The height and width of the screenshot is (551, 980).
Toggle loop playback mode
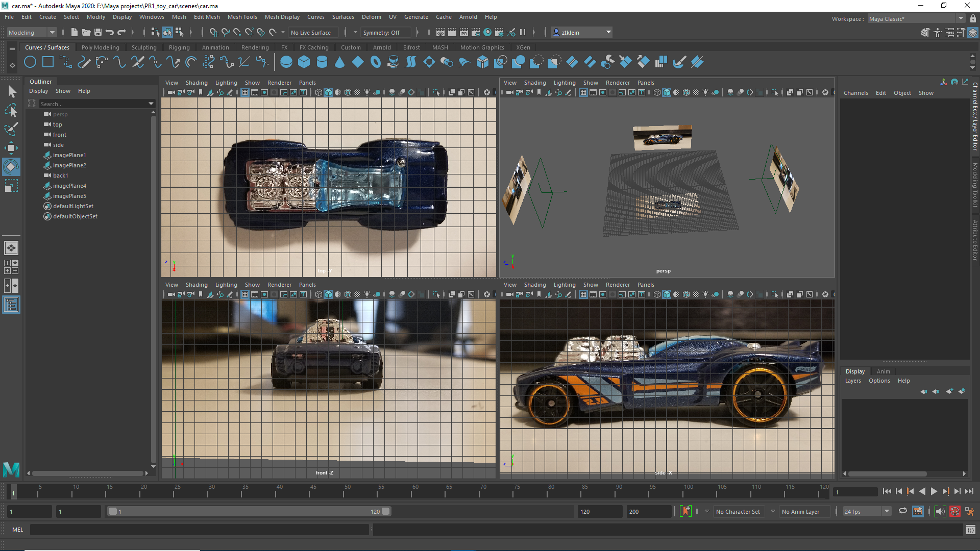[x=902, y=511]
